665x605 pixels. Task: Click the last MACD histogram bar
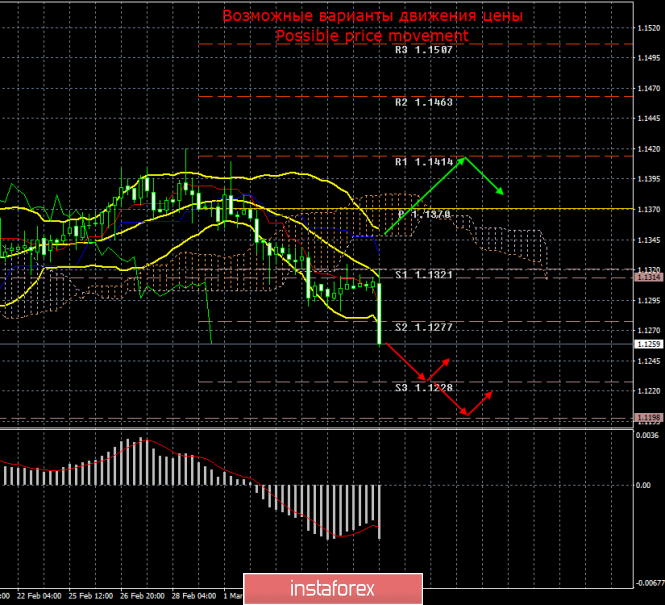379,512
